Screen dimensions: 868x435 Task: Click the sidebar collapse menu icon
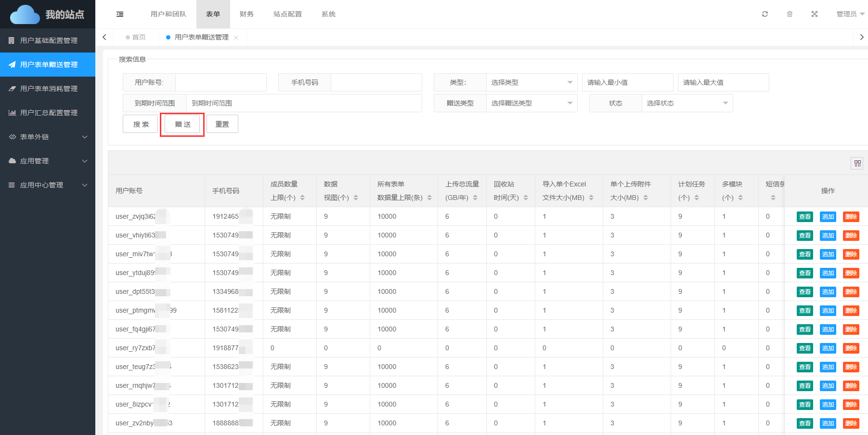[120, 14]
